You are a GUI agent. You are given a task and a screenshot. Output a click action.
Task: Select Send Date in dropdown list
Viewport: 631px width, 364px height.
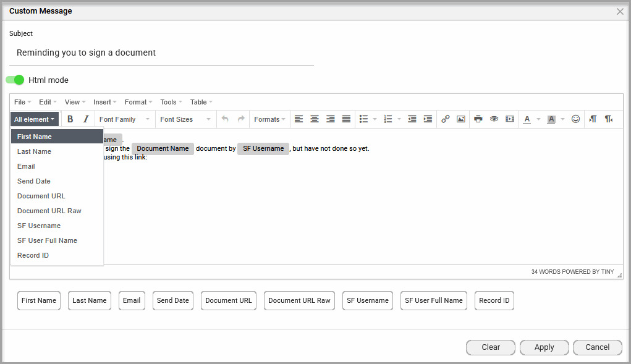pos(57,181)
